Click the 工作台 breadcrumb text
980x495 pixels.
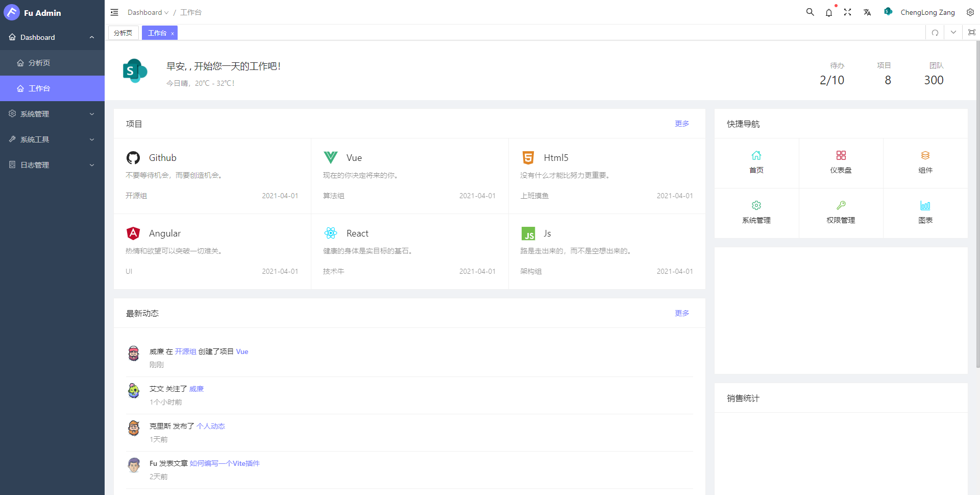coord(191,12)
